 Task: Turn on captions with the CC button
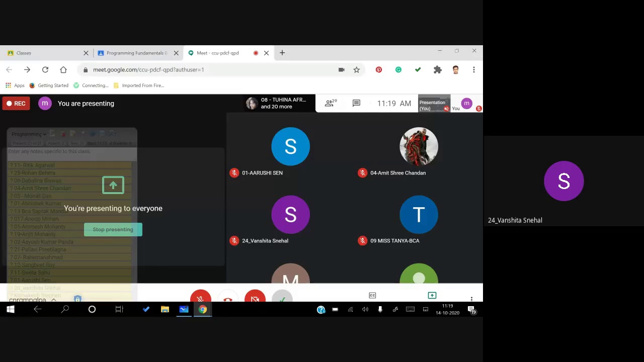tap(372, 295)
